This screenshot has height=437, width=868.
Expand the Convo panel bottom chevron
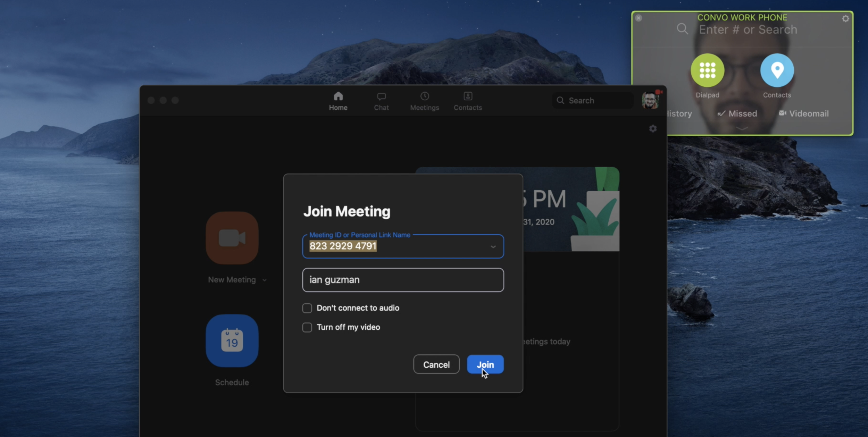pyautogui.click(x=742, y=128)
